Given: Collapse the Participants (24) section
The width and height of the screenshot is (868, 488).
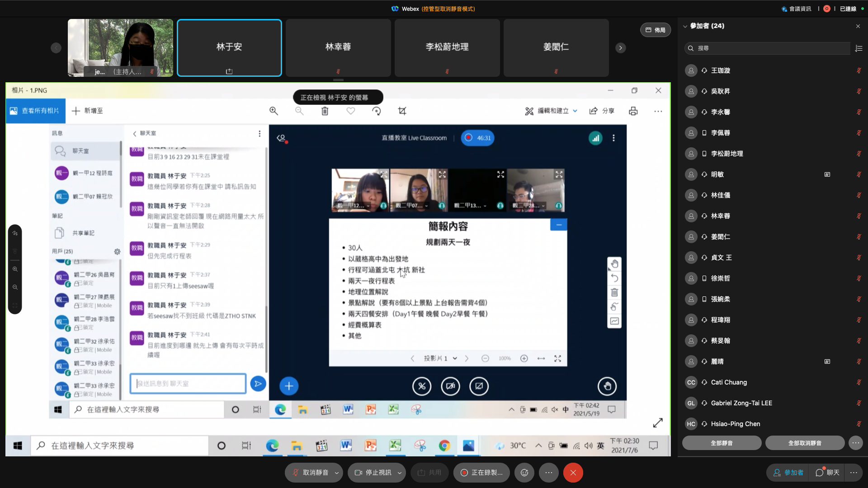Looking at the screenshot, I should pos(685,26).
